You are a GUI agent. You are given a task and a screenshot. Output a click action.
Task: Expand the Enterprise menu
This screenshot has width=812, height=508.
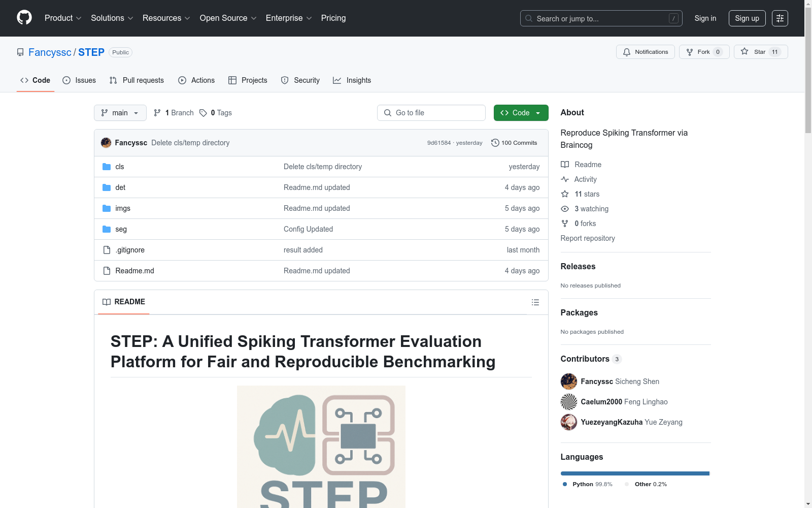[289, 18]
